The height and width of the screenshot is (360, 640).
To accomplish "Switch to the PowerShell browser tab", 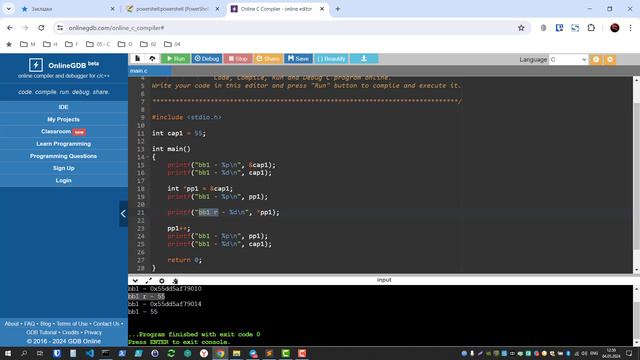I will [x=172, y=9].
